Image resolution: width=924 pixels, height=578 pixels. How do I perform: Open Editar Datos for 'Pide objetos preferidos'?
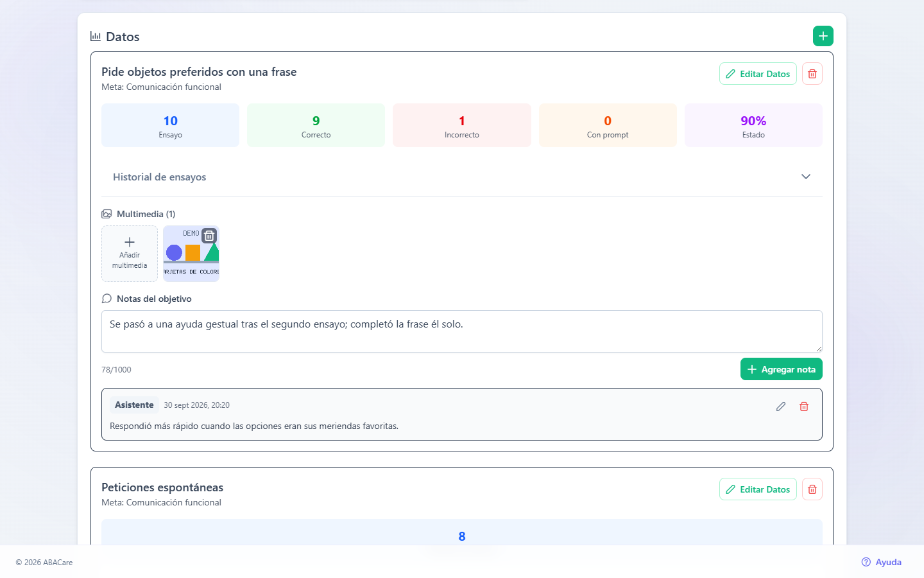[758, 74]
